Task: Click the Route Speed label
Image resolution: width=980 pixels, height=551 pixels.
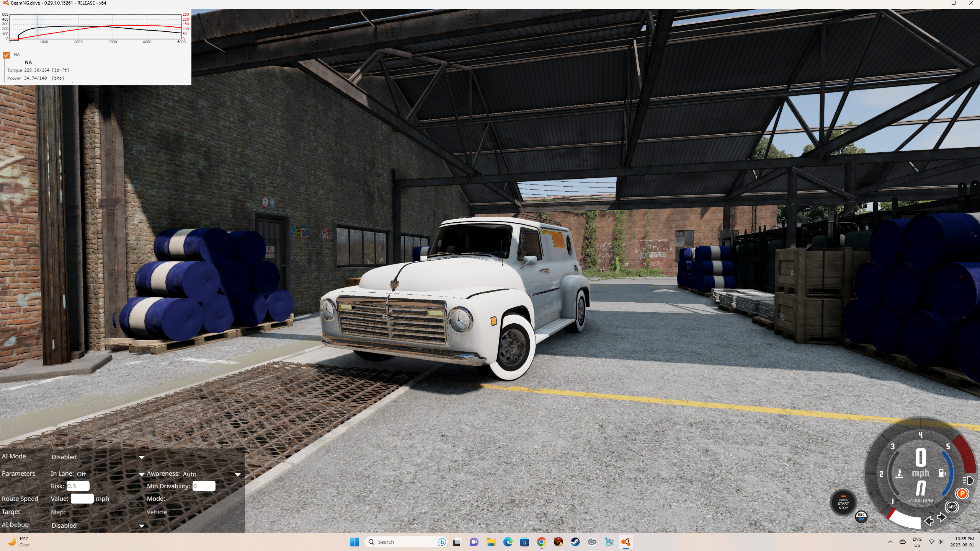Action: 20,499
